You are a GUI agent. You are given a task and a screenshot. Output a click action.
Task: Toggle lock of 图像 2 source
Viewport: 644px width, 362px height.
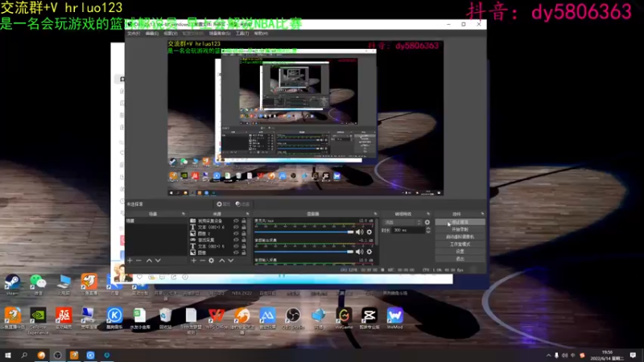tap(244, 233)
